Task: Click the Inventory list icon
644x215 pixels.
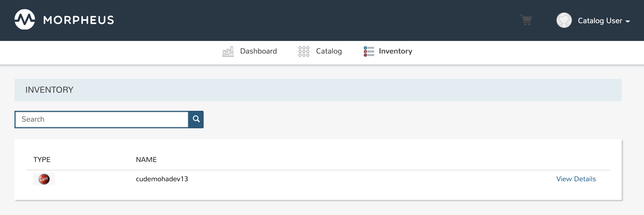Action: tap(369, 51)
